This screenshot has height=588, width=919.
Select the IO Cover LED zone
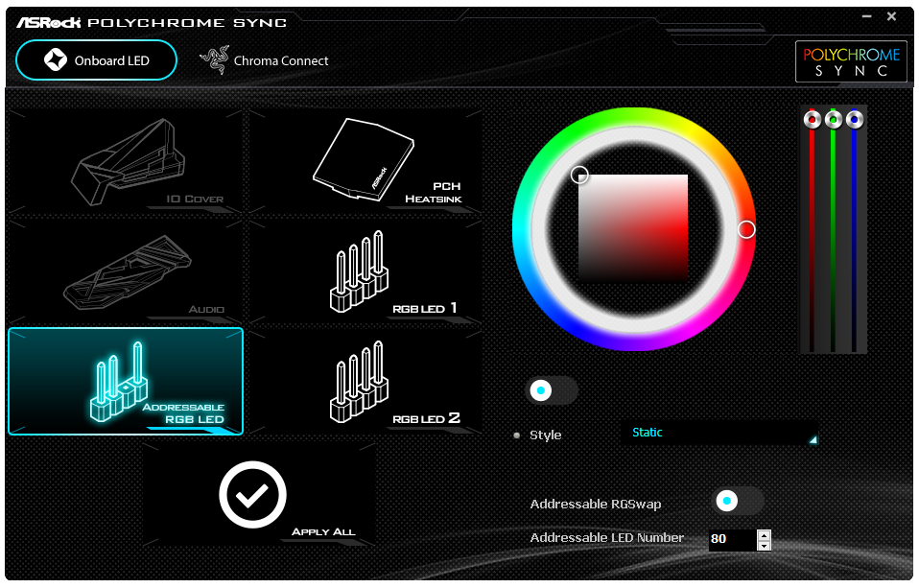(126, 162)
